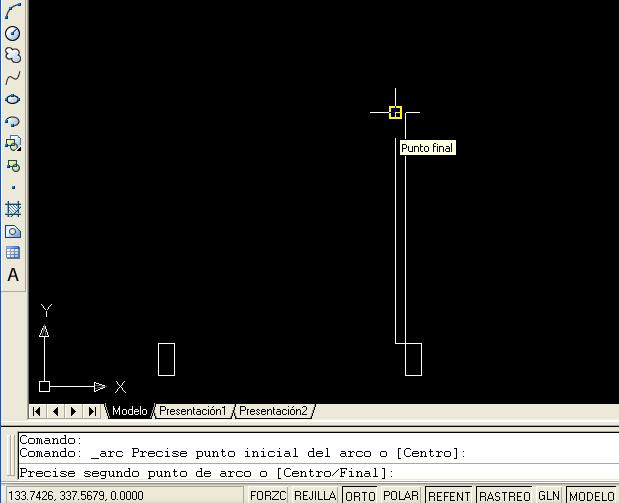Toggle RASTREO object snap tracking
The width and height of the screenshot is (619, 503).
coord(505,495)
